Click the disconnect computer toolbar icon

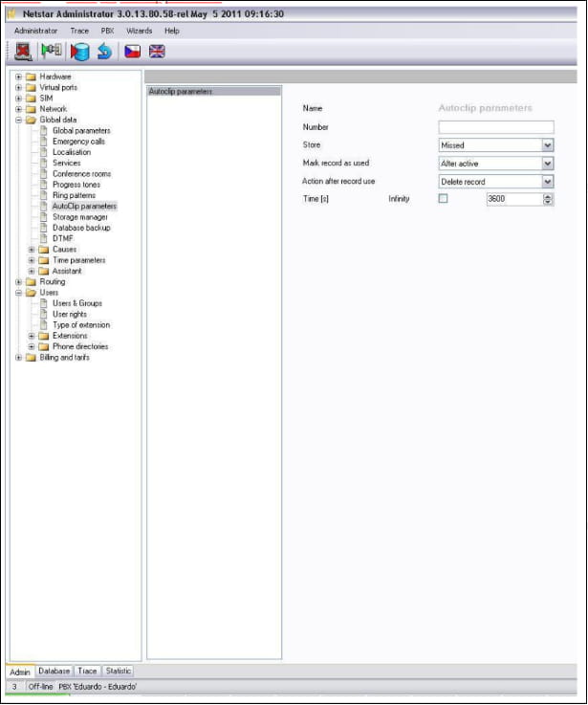point(23,52)
